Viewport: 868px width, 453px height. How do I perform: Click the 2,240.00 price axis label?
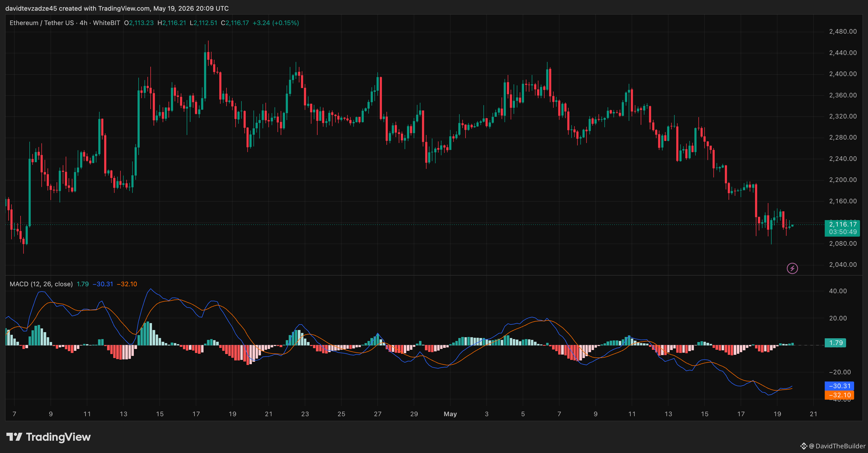[843, 158]
